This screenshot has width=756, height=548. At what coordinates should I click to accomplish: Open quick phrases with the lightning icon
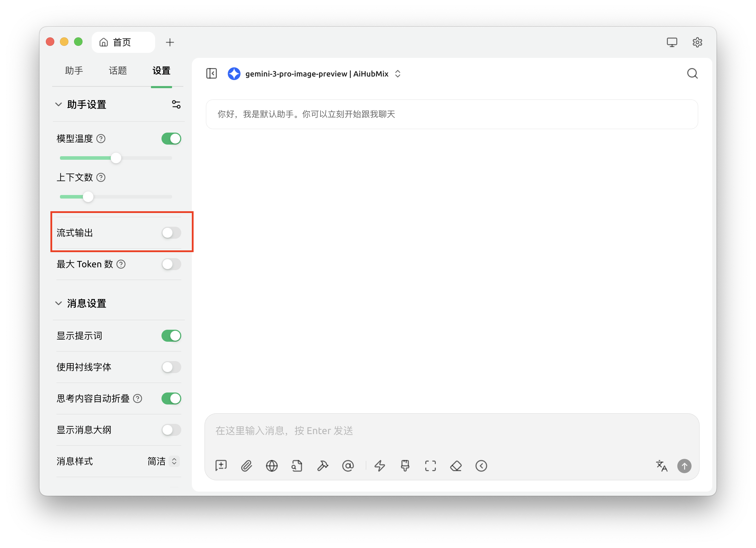[x=380, y=466]
